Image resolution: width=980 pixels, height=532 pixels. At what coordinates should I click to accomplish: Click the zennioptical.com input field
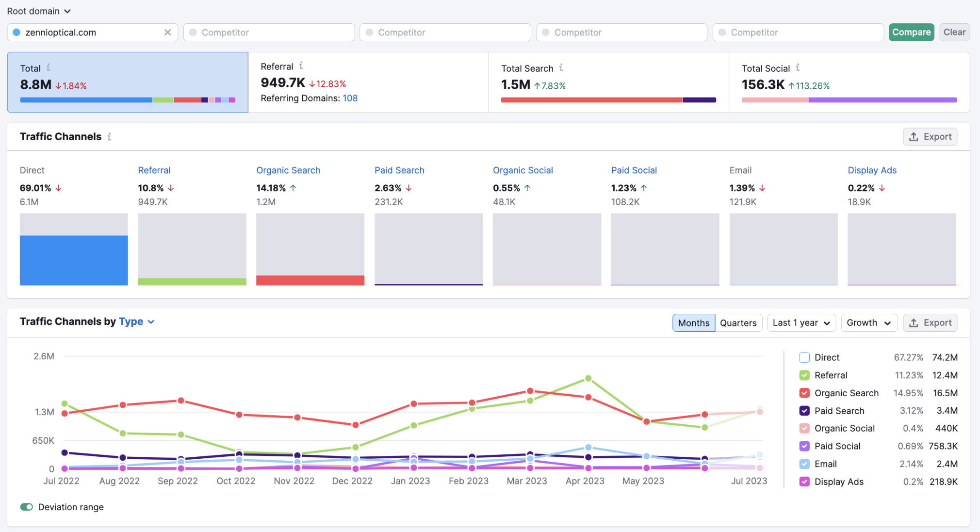tap(92, 32)
